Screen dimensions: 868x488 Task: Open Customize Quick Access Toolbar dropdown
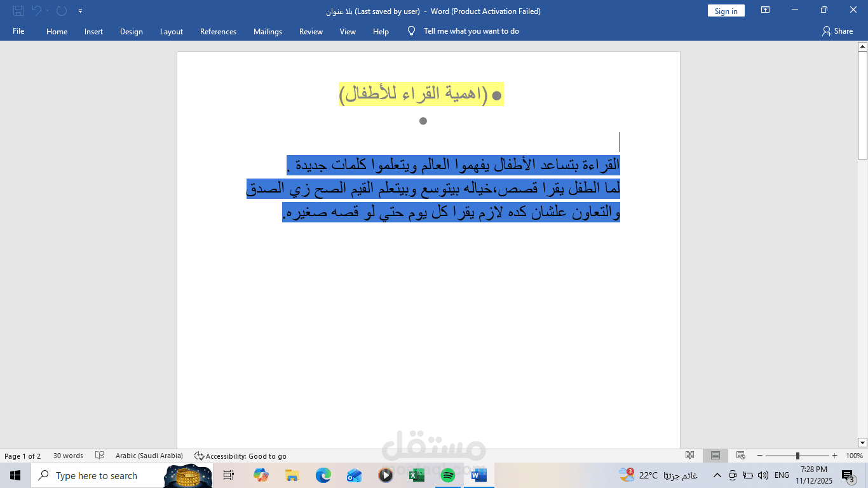[x=80, y=11]
